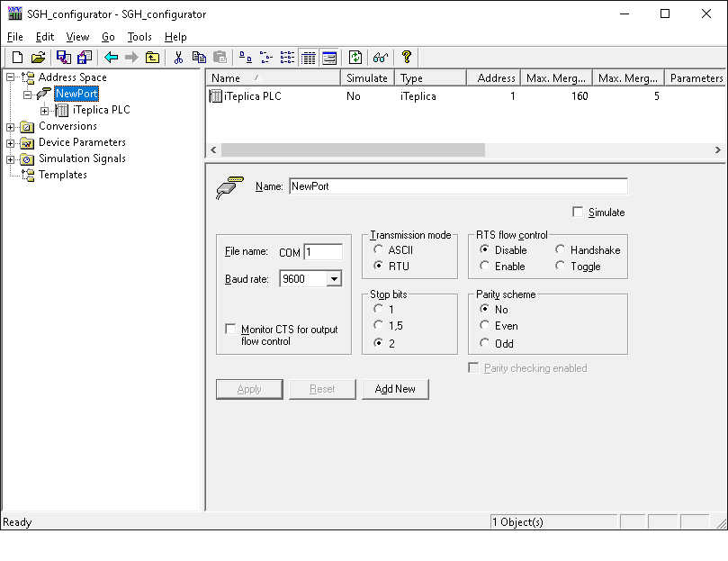Image resolution: width=728 pixels, height=561 pixels.
Task: Open the Help menu
Action: [175, 37]
